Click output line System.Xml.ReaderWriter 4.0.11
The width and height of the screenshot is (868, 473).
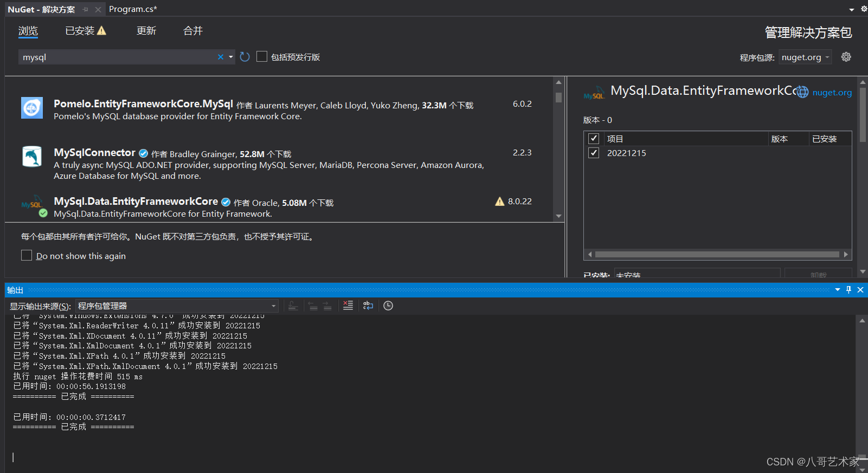[x=137, y=326]
